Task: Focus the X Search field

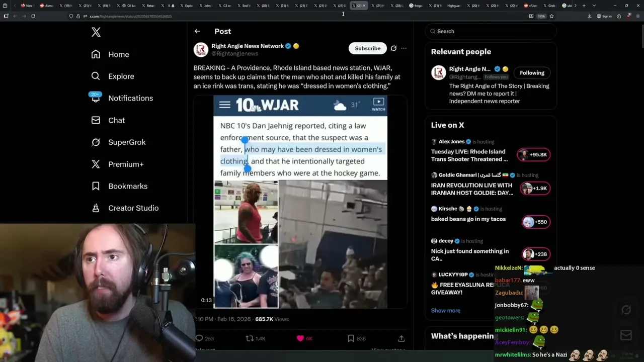Action: coord(491,31)
